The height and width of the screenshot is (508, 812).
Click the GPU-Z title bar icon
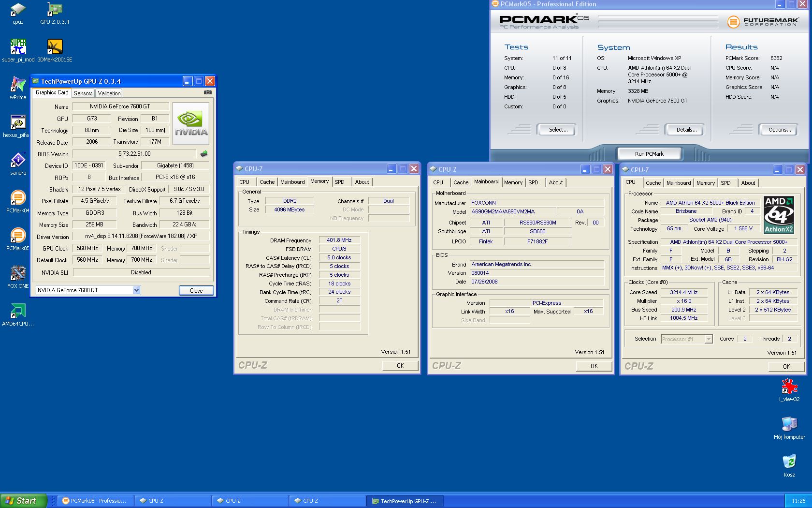click(x=36, y=81)
